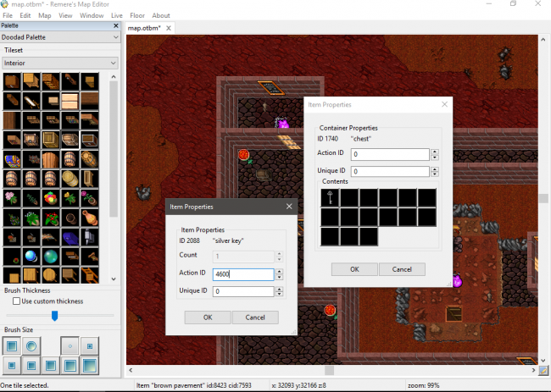Screen dimensions: 551x392
Task: Open the Edit menu
Action: pos(25,15)
